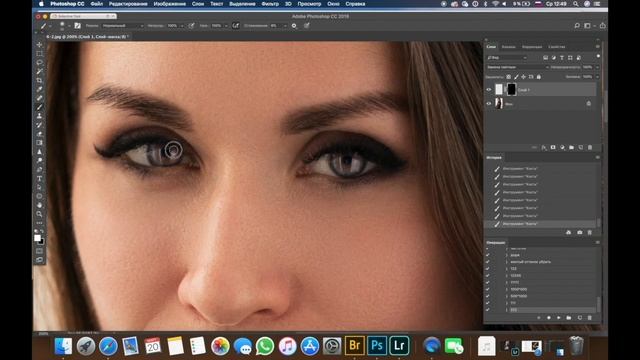Open the Фильтр menu
Viewport: 640px width, 360px height.
(270, 4)
